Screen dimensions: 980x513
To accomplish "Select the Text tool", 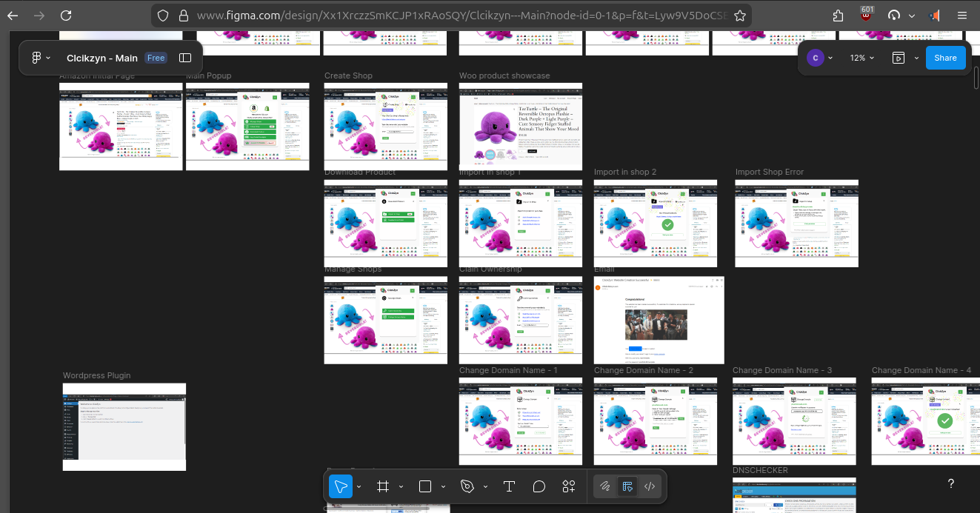I will tap(509, 486).
